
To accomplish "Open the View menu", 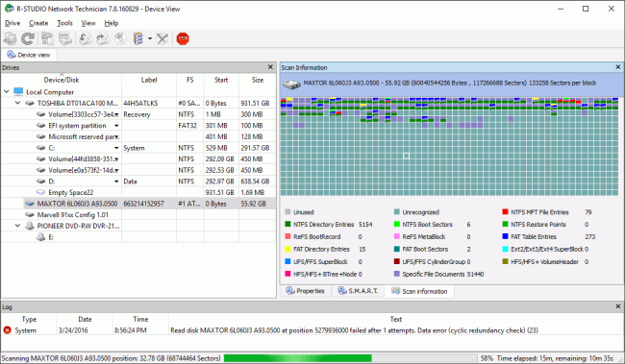I will tap(88, 23).
